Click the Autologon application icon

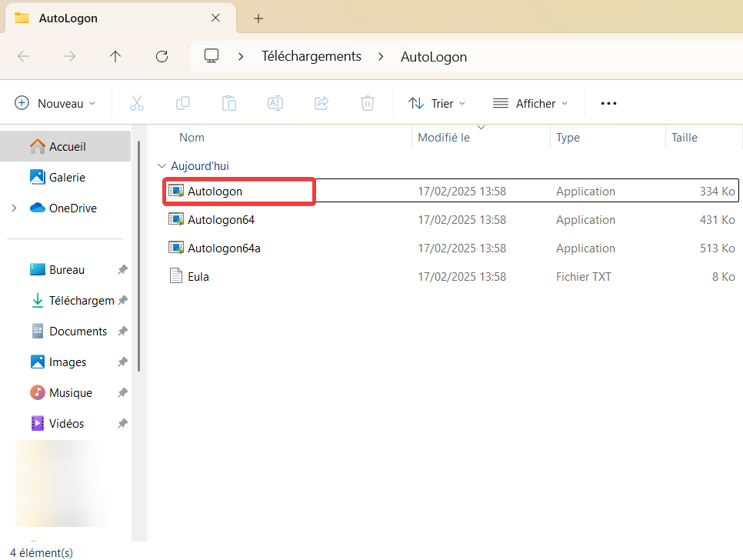coord(176,191)
